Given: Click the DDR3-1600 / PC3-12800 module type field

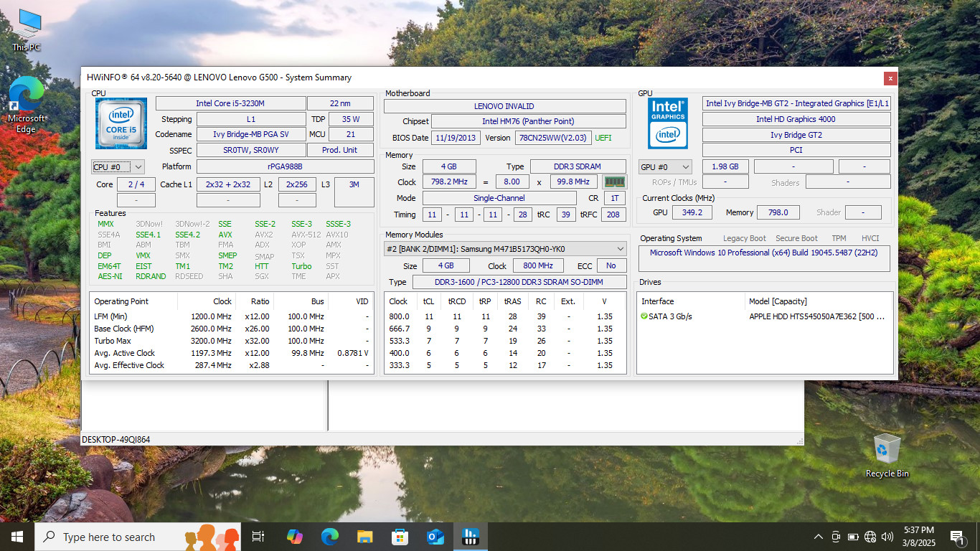Looking at the screenshot, I should [x=519, y=282].
